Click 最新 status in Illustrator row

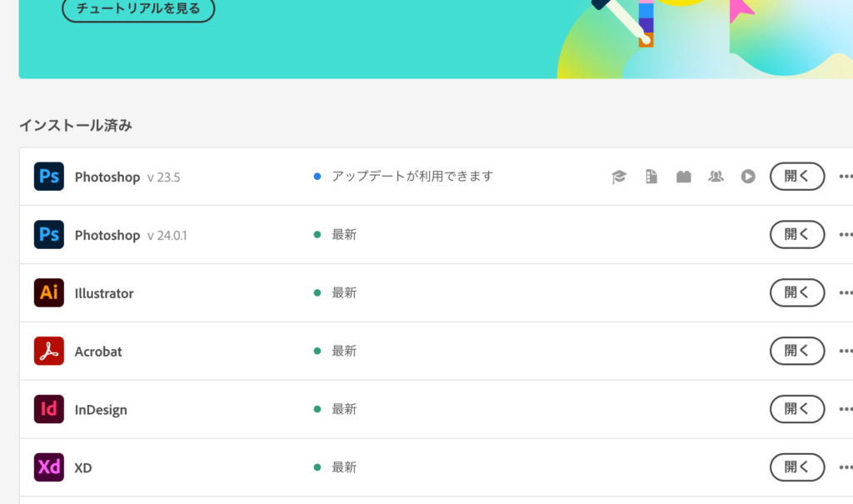click(x=344, y=293)
